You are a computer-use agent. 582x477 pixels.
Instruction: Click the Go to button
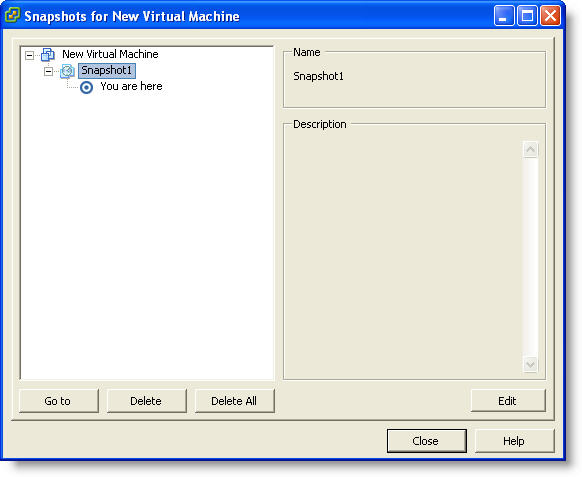coord(59,401)
